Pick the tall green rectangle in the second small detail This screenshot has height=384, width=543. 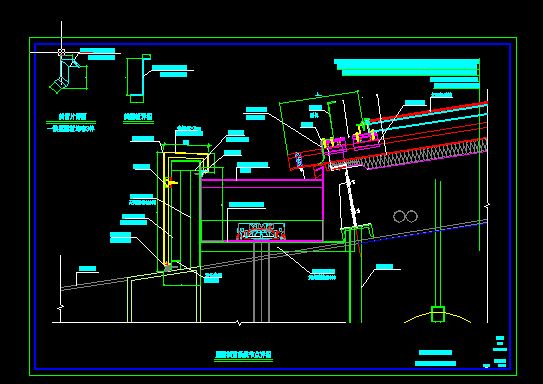tap(134, 77)
